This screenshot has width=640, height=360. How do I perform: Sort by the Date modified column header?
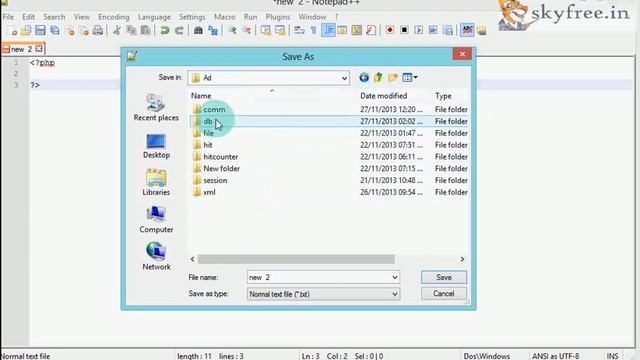[384, 96]
